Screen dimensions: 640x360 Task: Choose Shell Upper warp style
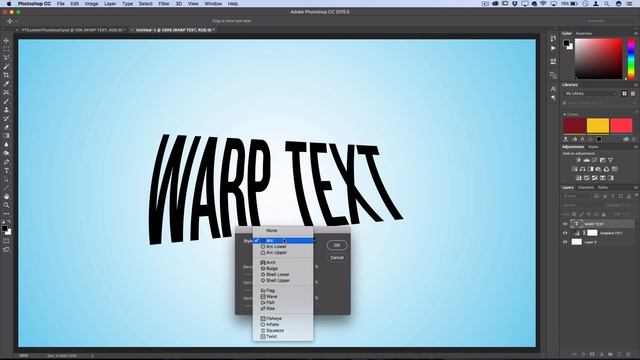coord(283,281)
